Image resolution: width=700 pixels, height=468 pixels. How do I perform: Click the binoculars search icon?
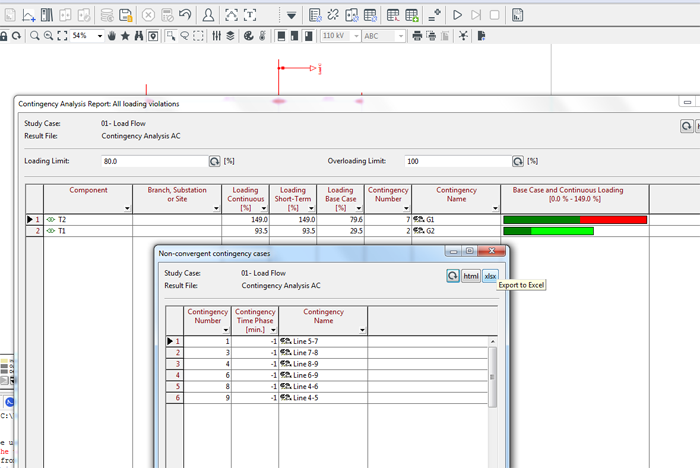139,36
